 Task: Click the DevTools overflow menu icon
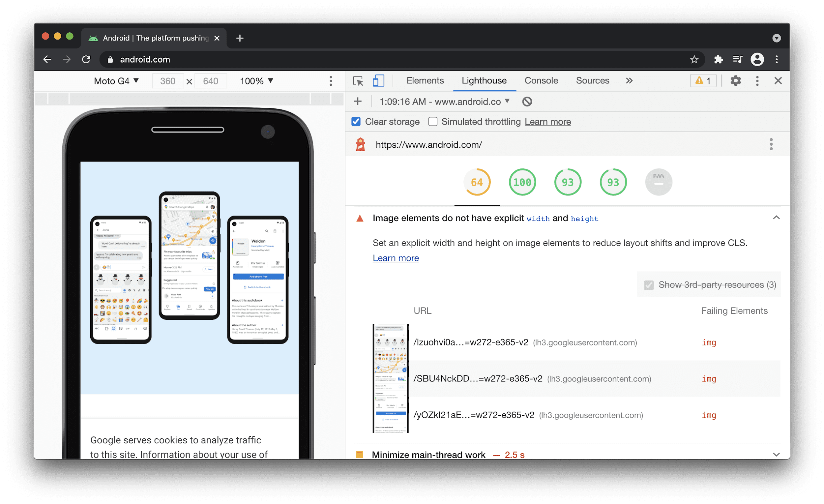click(757, 81)
